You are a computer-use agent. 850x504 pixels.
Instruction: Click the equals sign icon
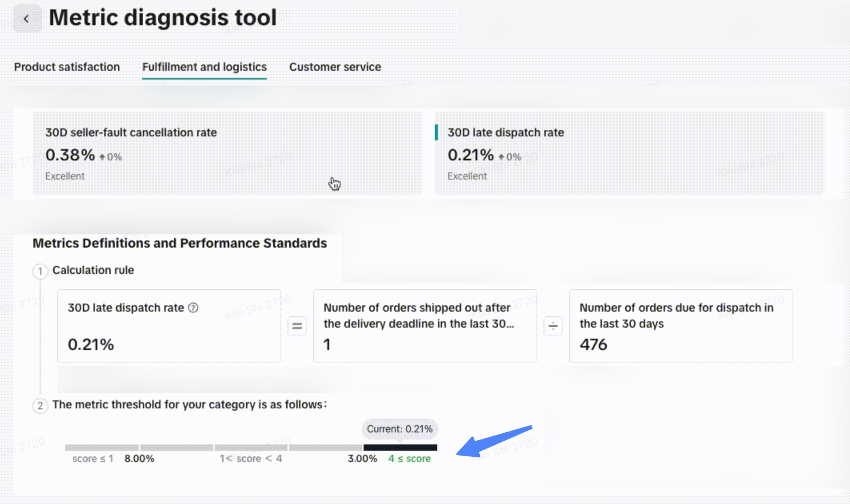[297, 326]
